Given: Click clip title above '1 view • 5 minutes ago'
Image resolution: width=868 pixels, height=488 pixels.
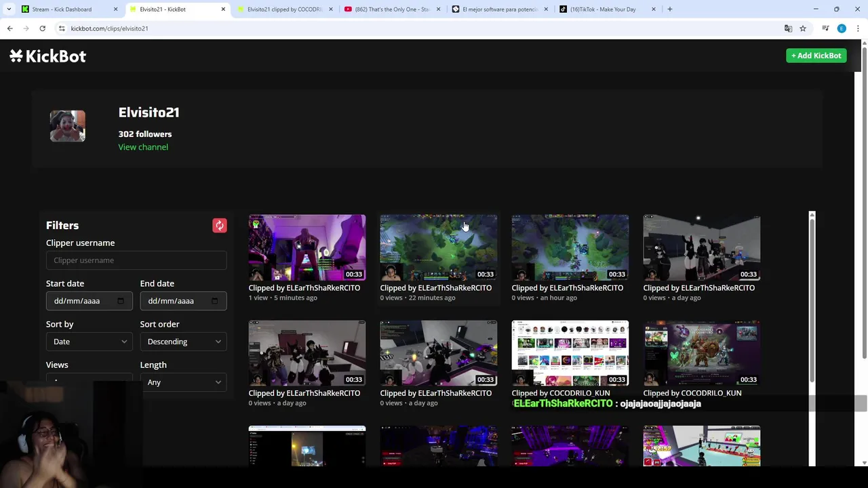Looking at the screenshot, I should click(x=304, y=288).
